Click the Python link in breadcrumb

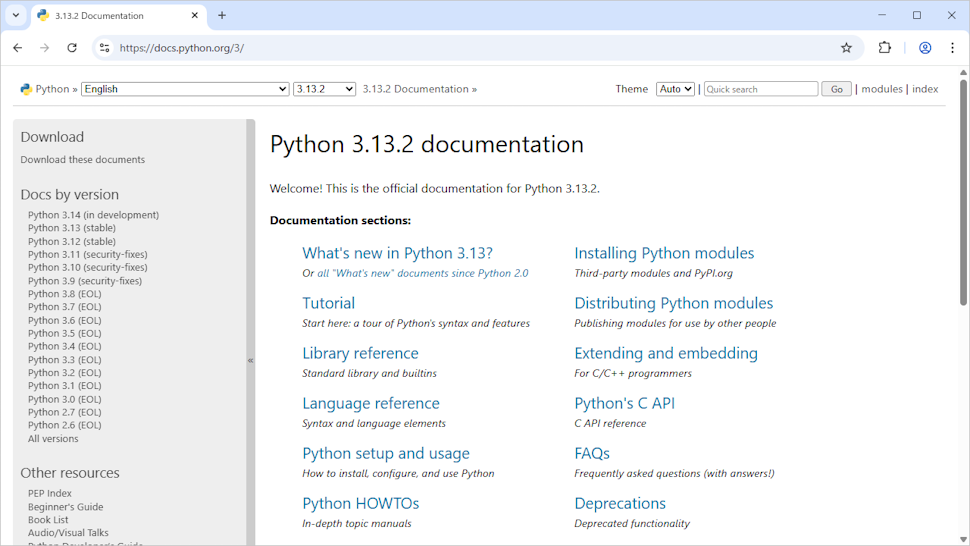tap(52, 89)
